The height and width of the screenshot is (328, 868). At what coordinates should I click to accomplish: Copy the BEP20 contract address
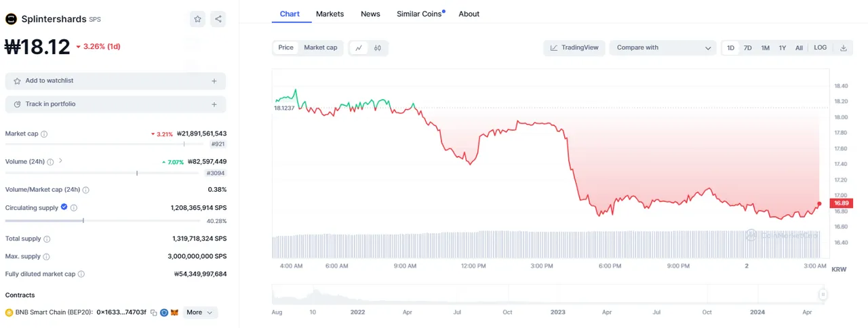pyautogui.click(x=154, y=312)
